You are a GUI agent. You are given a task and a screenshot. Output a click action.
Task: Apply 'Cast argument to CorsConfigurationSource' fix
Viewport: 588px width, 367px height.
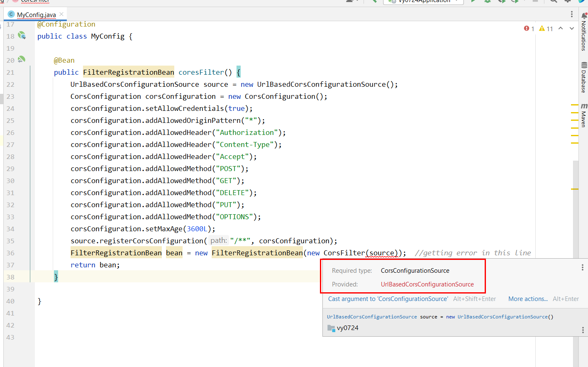pos(388,299)
